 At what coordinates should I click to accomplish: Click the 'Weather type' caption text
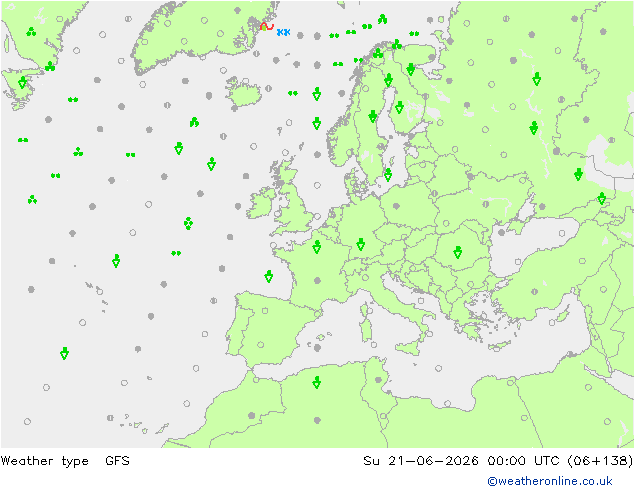tap(44, 460)
